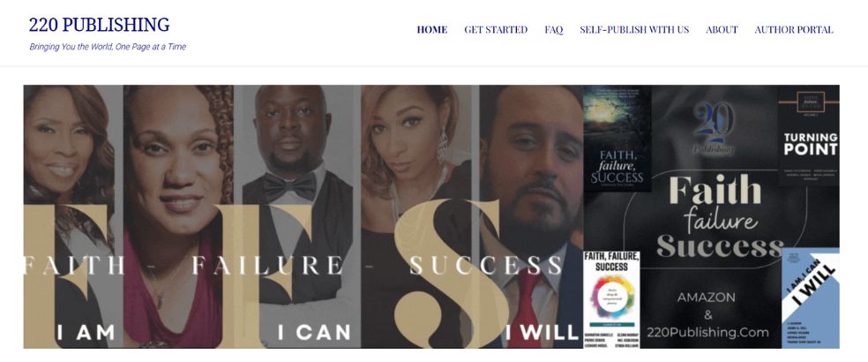This screenshot has width=868, height=362.
Task: Open the FAQ page
Action: pos(554,30)
